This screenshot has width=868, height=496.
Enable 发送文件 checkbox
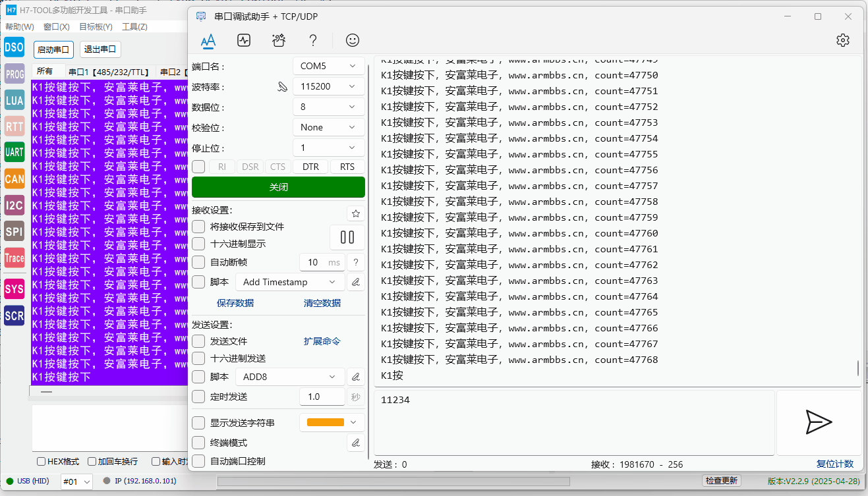[198, 341]
